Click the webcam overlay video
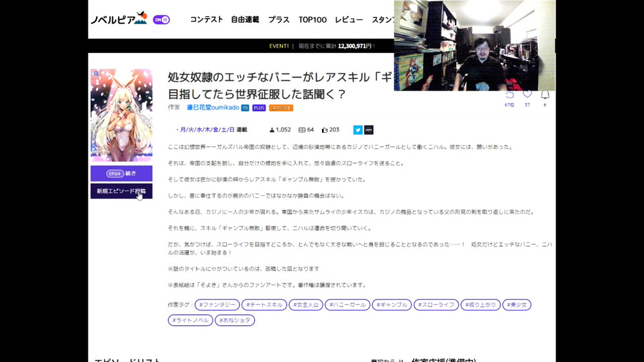Viewport: 644px width, 362px height. point(474,45)
